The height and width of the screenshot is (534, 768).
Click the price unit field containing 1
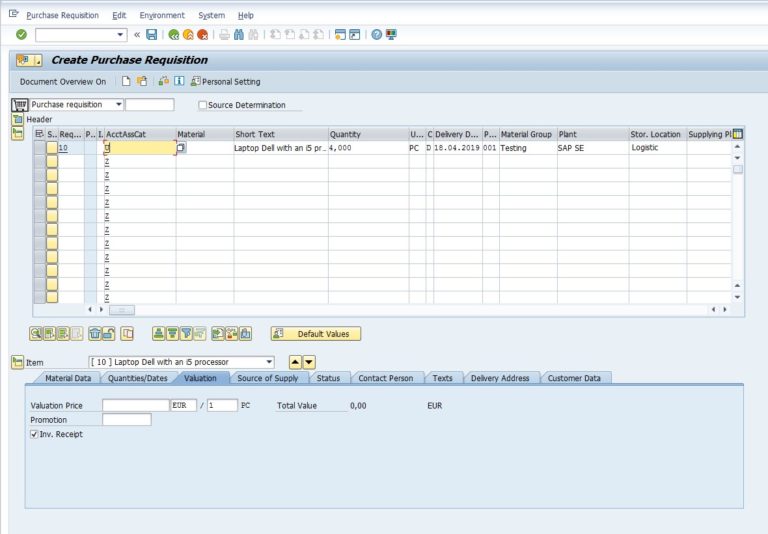[222, 405]
